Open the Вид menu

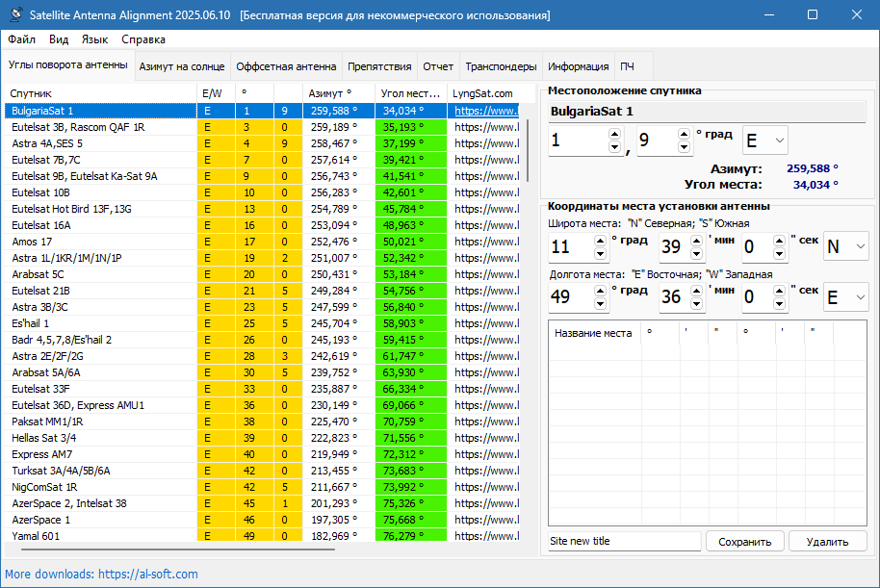tap(59, 39)
